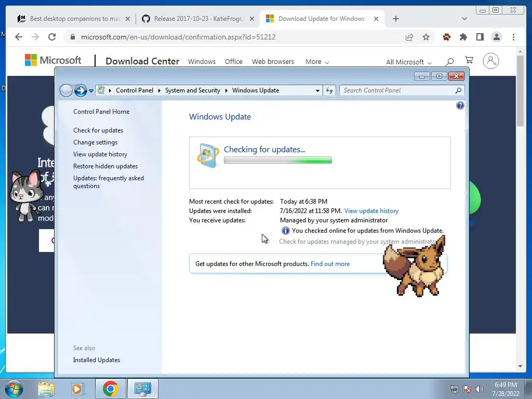Open a new Chrome tab with plus
The width and height of the screenshot is (532, 399).
tap(395, 19)
